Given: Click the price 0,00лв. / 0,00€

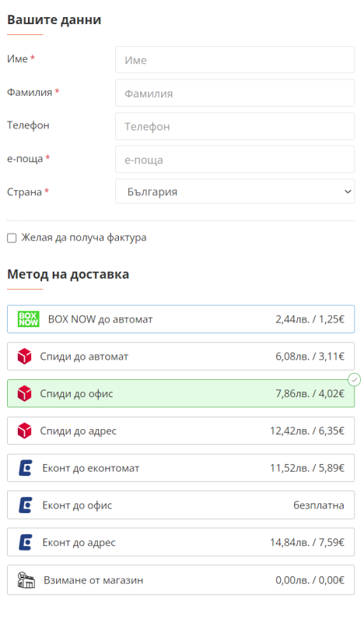Looking at the screenshot, I should [x=310, y=580].
